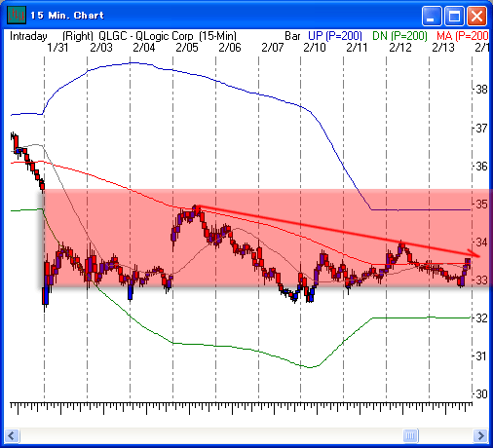Click the chart application icon in title bar
This screenshot has width=493, height=448.
pos(17,15)
